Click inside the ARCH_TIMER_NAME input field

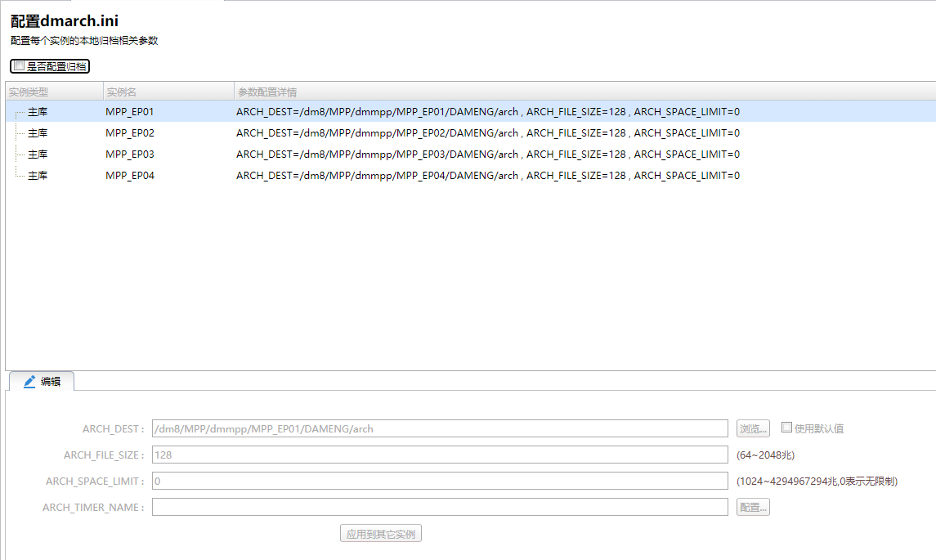click(x=441, y=507)
